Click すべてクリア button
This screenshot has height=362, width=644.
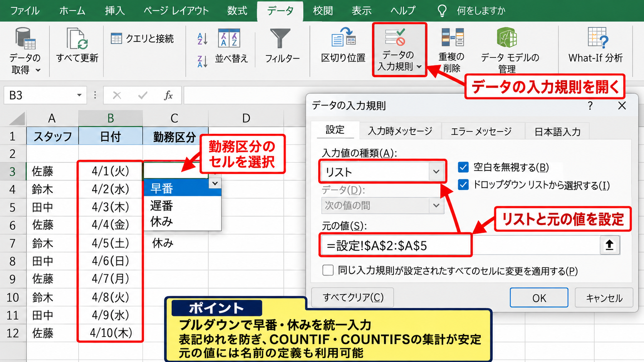click(x=352, y=297)
